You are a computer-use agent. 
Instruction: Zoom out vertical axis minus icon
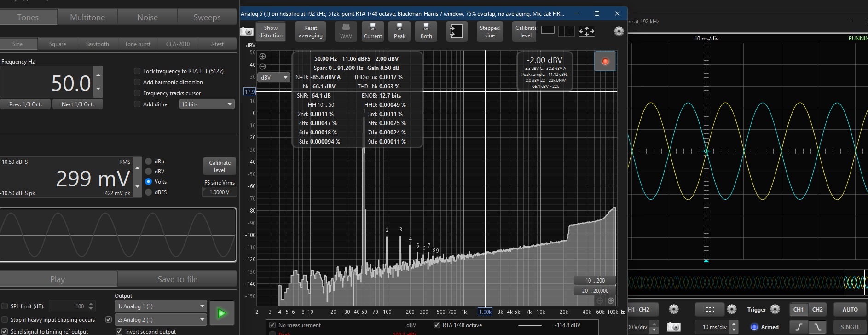click(x=262, y=66)
